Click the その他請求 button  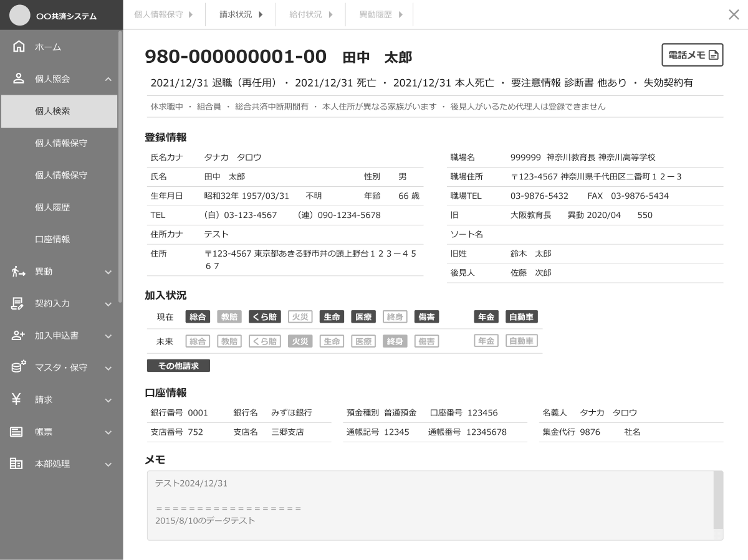[178, 365]
